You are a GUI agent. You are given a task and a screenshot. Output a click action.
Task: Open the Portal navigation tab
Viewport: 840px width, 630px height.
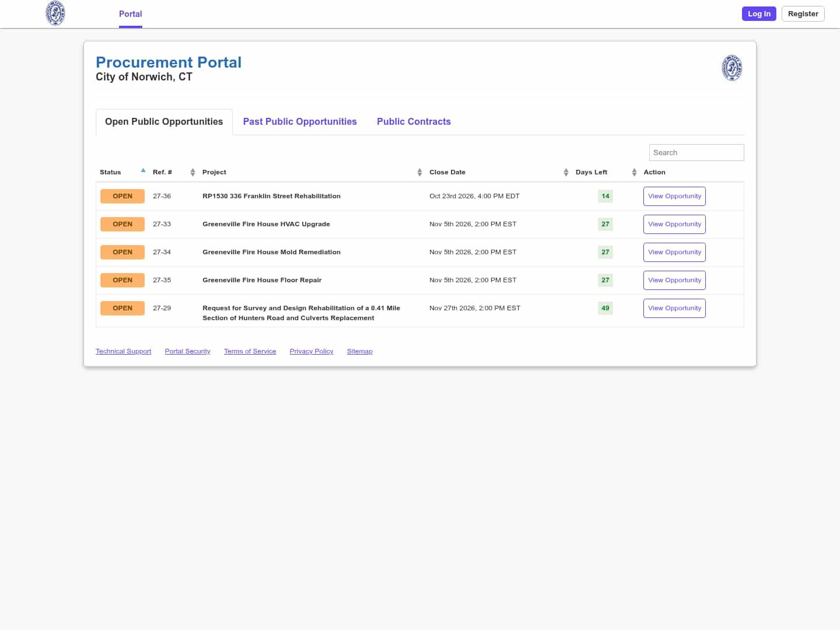click(131, 14)
